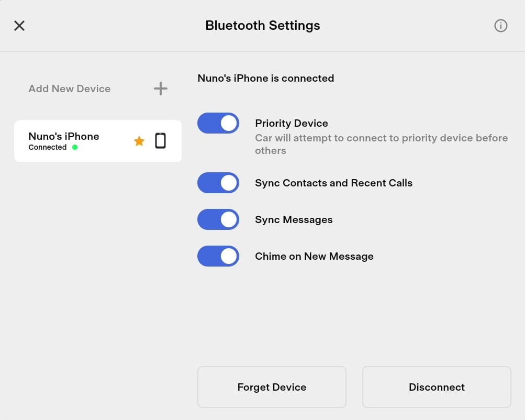Click the Sync Contacts and Recent Calls label
The height and width of the screenshot is (420, 525).
(333, 183)
